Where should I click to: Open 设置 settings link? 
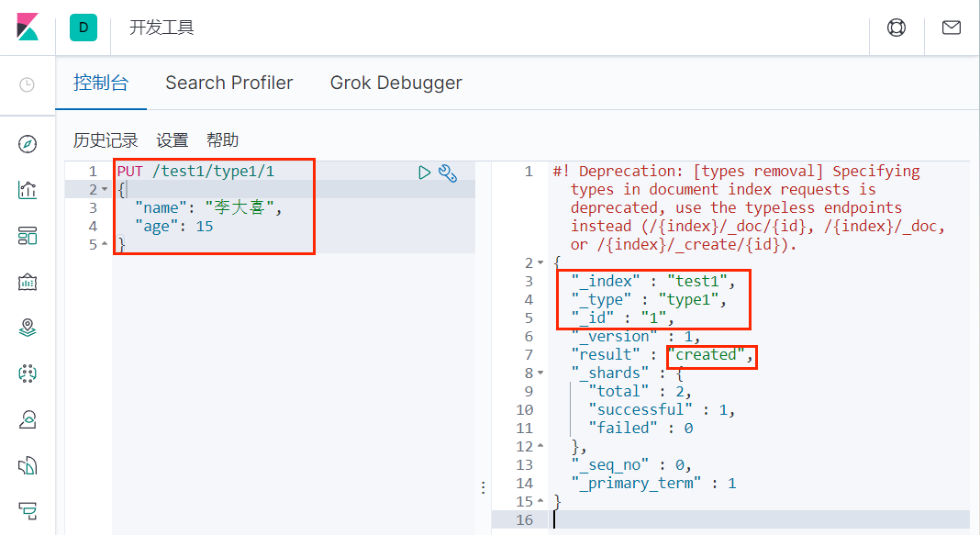(173, 140)
